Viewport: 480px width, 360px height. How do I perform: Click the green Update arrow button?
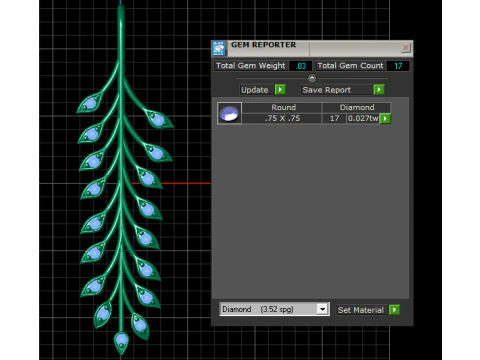280,90
